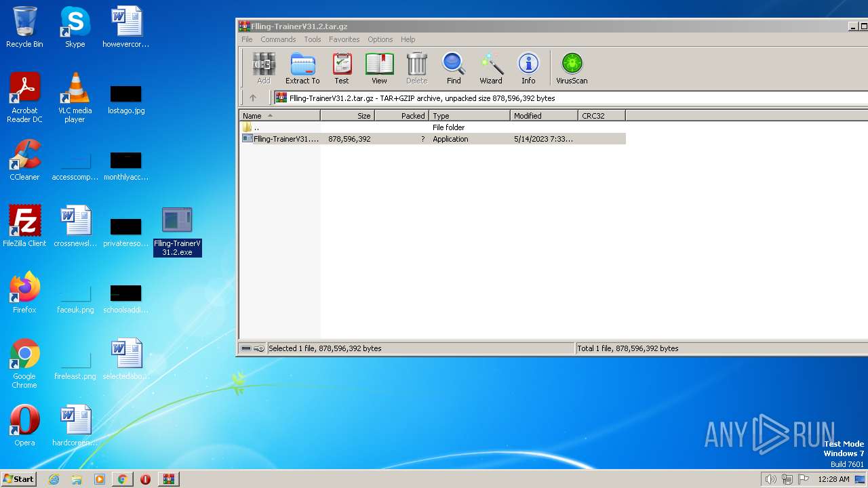Run VirusScan from toolbar

pyautogui.click(x=572, y=68)
